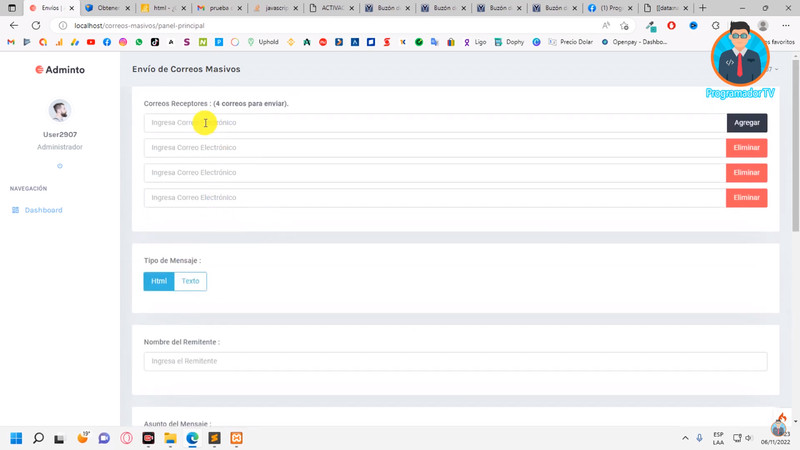Open Microsoft Edge from taskbar
Image resolution: width=800 pixels, height=450 pixels.
tap(192, 438)
